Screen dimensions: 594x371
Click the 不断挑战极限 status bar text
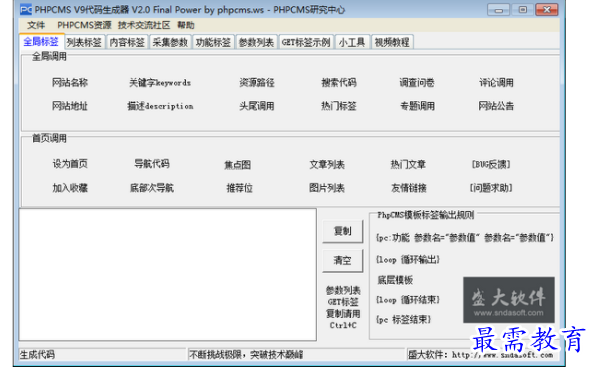246,355
